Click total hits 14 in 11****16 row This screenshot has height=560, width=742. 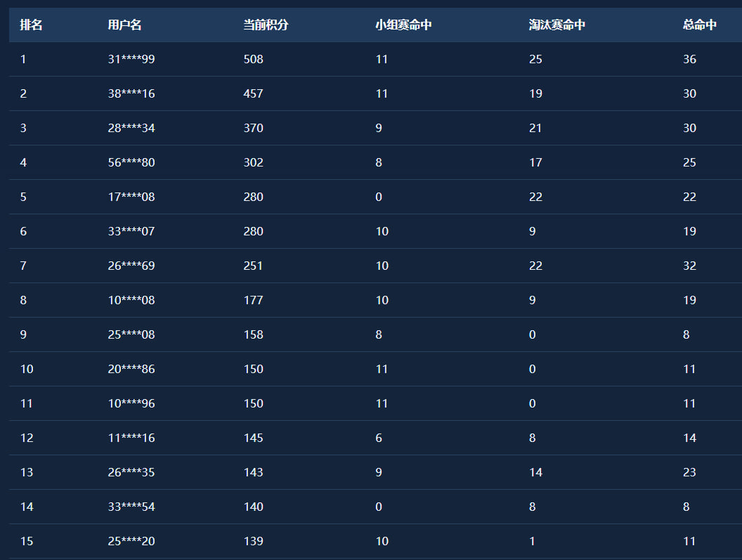pyautogui.click(x=689, y=438)
